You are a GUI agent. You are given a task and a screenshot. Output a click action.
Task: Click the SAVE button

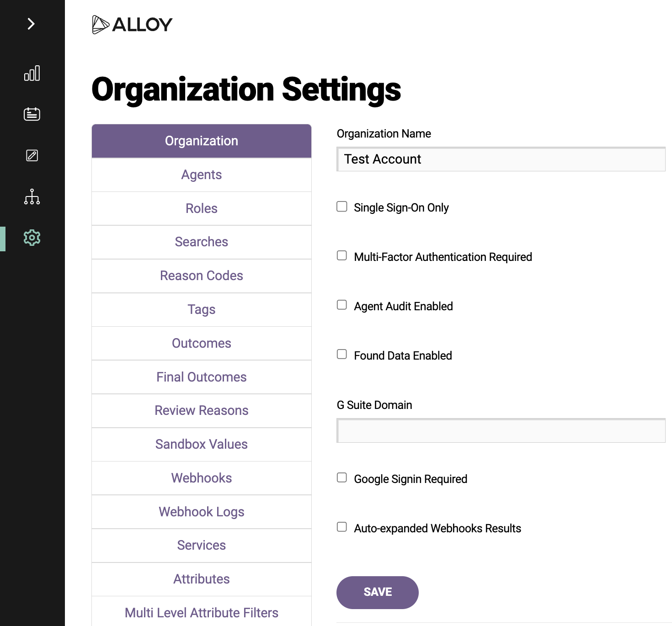pyautogui.click(x=378, y=593)
